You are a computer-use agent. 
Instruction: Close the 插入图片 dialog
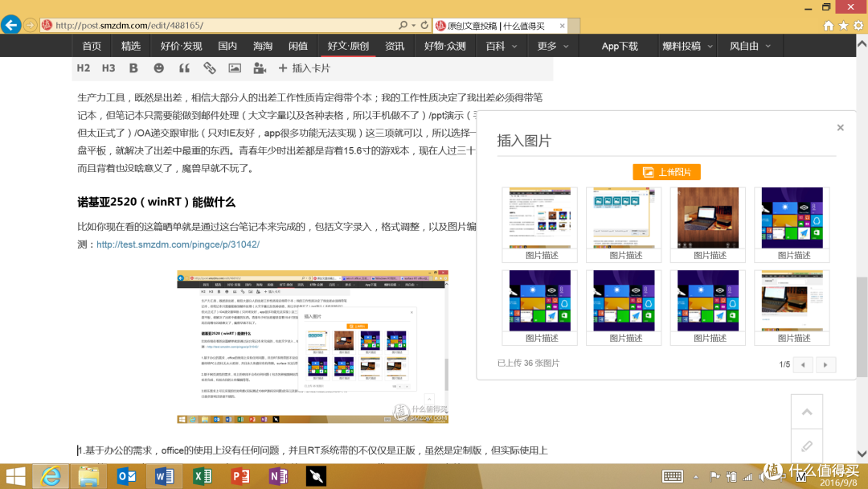841,127
